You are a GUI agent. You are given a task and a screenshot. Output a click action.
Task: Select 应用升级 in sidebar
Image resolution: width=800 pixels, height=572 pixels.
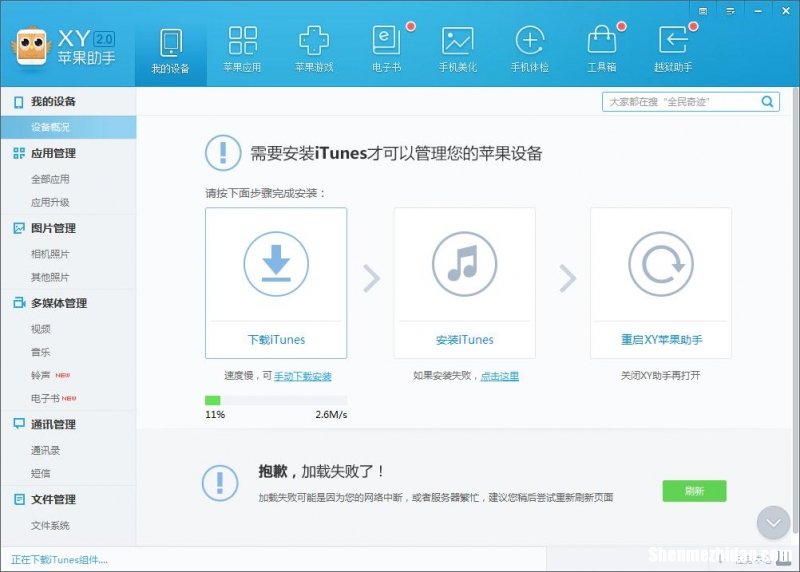tap(50, 203)
